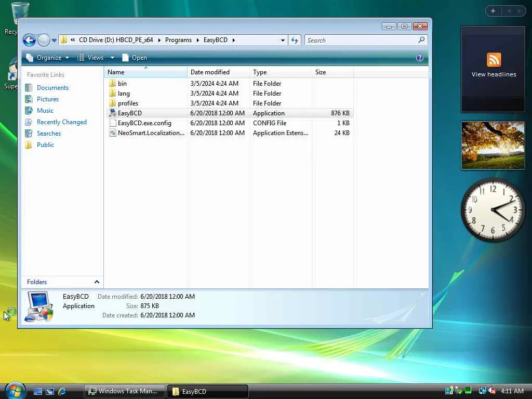Click the taskbar clock 4:11 AM
Image resolution: width=532 pixels, height=399 pixels.
(512, 391)
